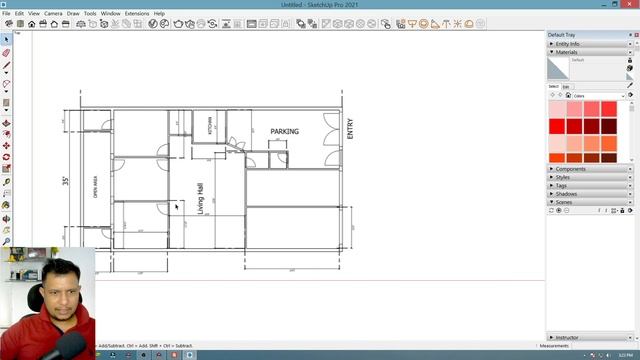Collapse the Materials panel
640x360 pixels.
click(x=589, y=52)
